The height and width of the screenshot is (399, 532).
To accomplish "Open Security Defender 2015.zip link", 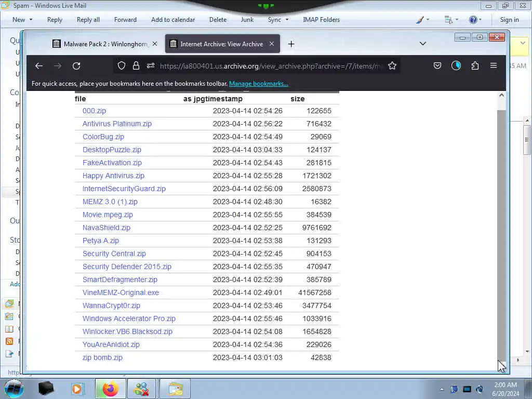I will (127, 267).
